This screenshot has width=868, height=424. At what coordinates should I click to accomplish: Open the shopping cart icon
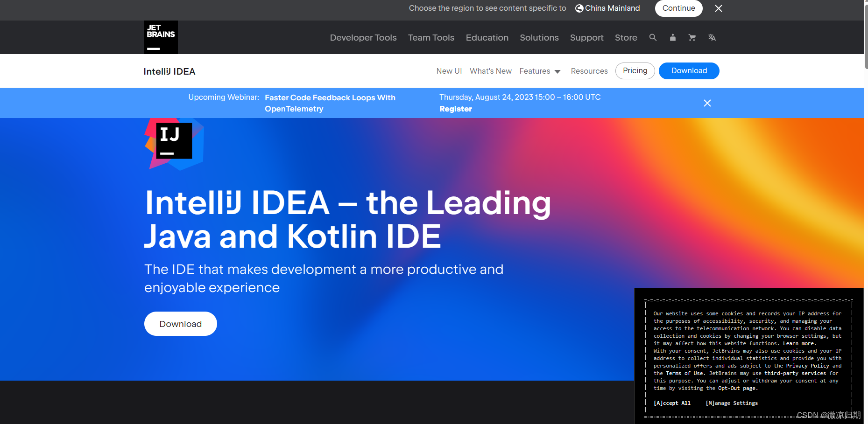click(x=692, y=37)
